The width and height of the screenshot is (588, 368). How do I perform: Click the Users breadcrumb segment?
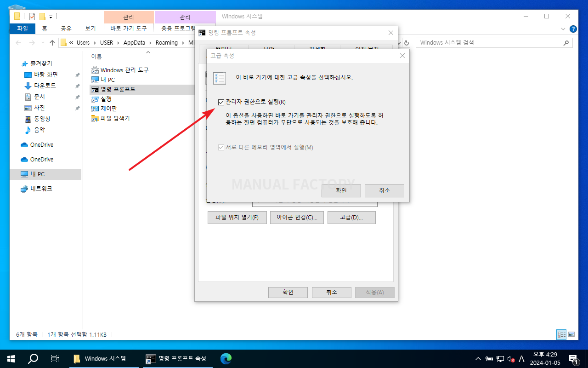coord(83,43)
